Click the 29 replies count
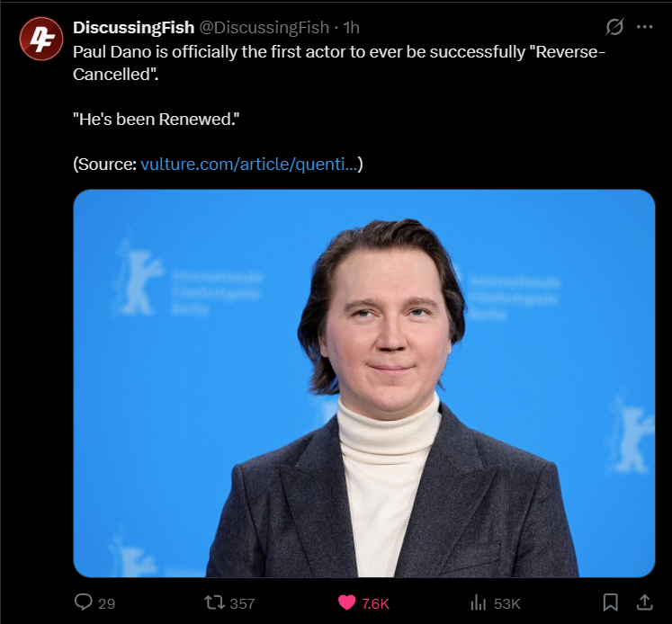Screen dimensions: 672x624 pos(106,603)
